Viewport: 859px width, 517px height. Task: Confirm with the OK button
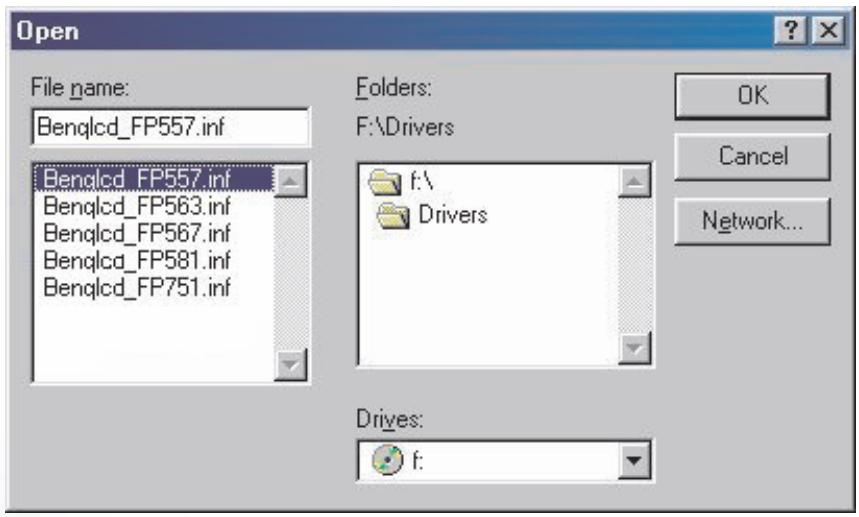[x=752, y=96]
